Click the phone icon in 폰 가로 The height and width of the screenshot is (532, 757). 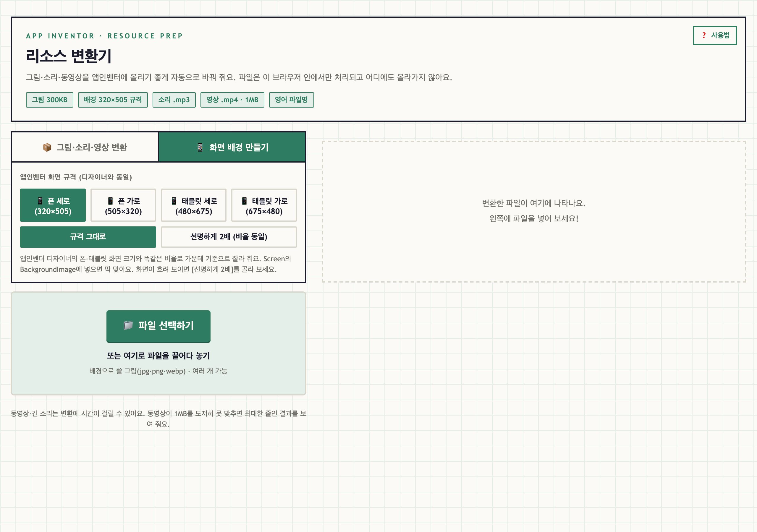click(x=111, y=201)
